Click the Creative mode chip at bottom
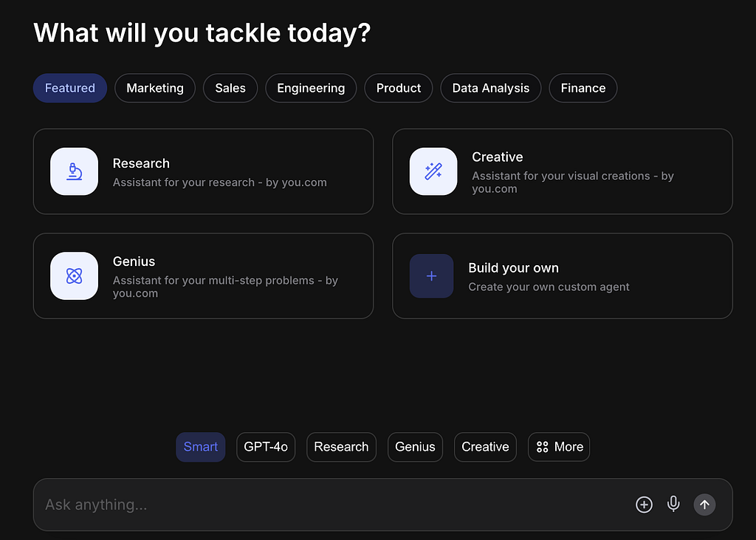756x540 pixels. (485, 447)
